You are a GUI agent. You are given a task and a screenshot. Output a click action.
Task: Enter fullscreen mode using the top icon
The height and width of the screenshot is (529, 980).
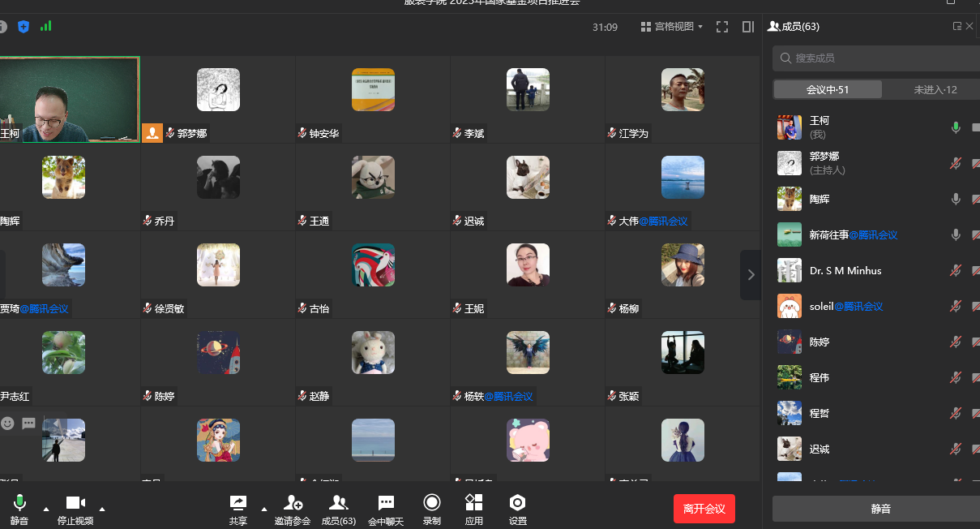(x=722, y=27)
